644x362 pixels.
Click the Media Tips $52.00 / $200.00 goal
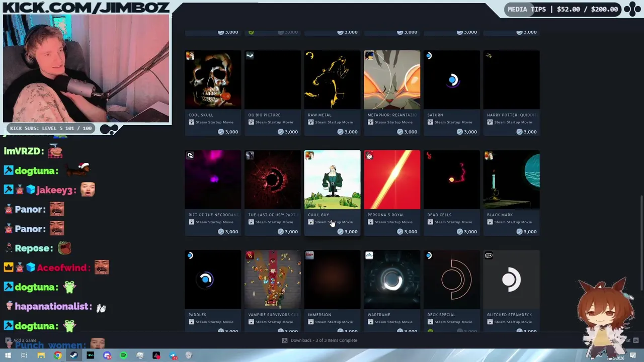click(x=562, y=9)
